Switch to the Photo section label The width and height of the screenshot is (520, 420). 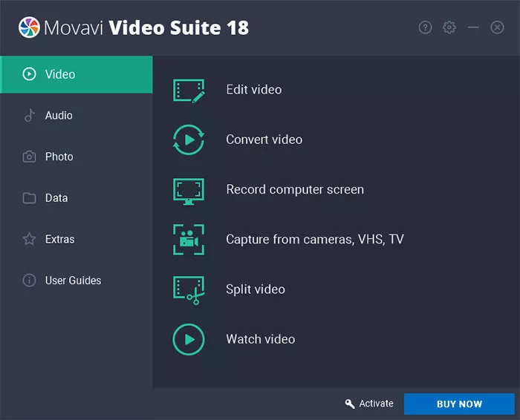click(x=59, y=157)
